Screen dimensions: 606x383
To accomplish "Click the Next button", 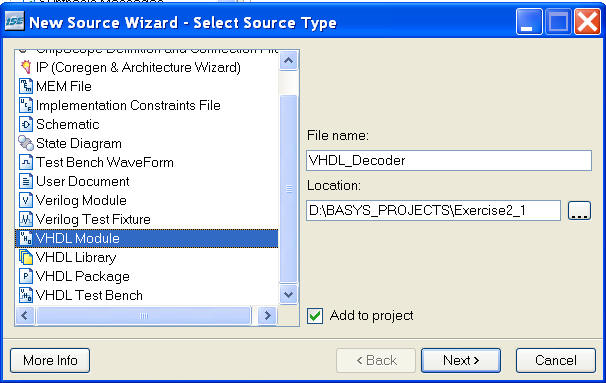I will (x=461, y=361).
